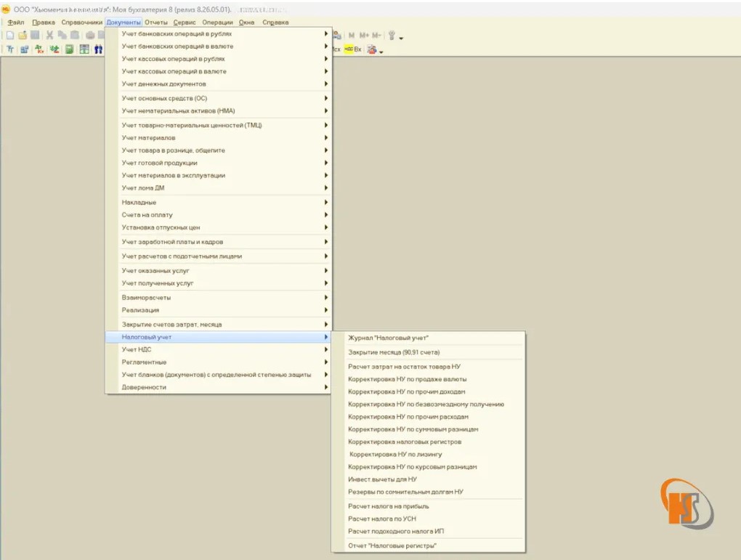Viewport: 741px width, 560px height.
Task: Select 'Корректировка НУ по безвозмездному получению'
Action: pyautogui.click(x=428, y=404)
